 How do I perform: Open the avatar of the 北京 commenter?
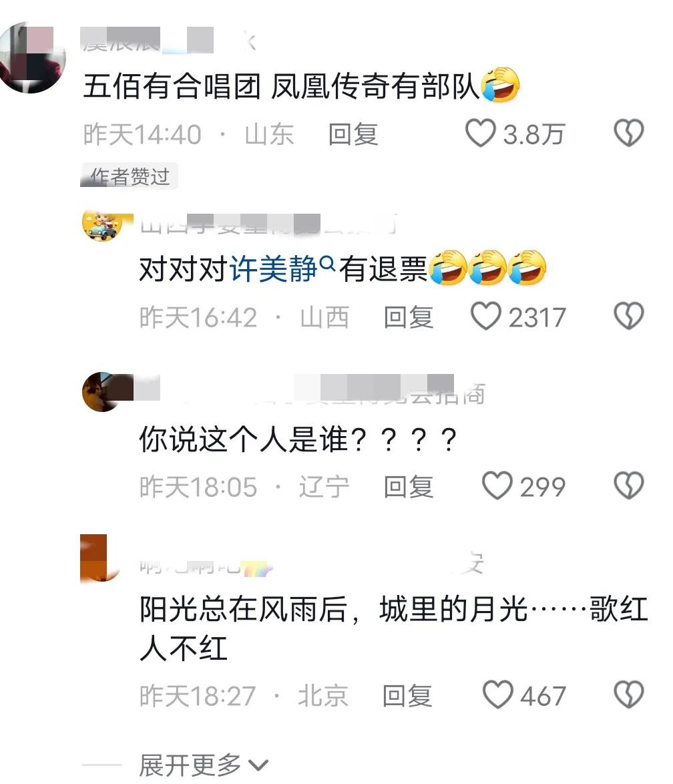point(100,558)
